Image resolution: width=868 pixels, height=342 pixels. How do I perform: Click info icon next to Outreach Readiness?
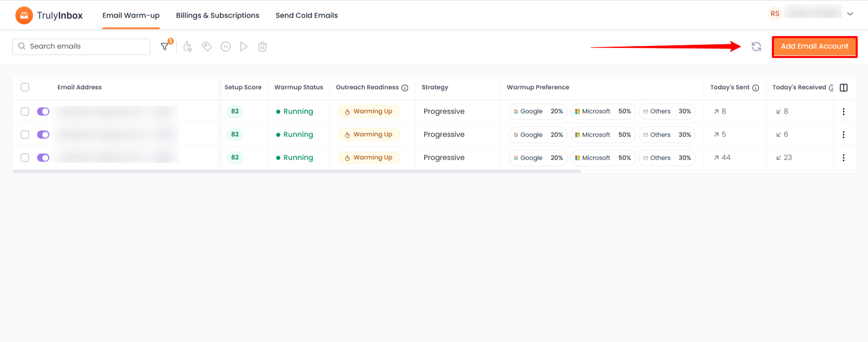[x=405, y=88]
